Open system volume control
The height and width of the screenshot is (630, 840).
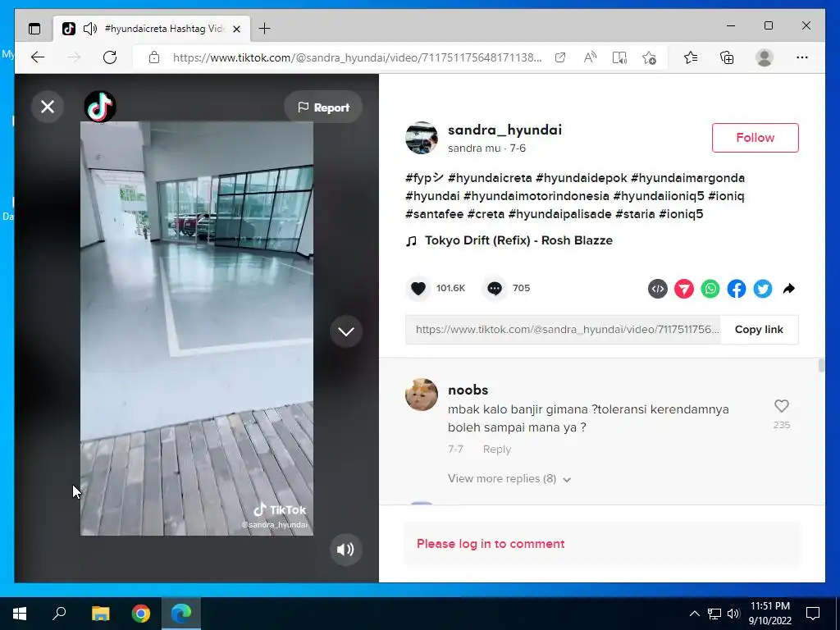click(733, 614)
